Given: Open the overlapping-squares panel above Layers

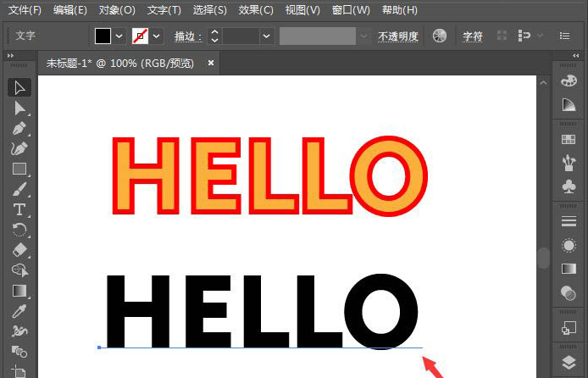Looking at the screenshot, I should pyautogui.click(x=569, y=328).
